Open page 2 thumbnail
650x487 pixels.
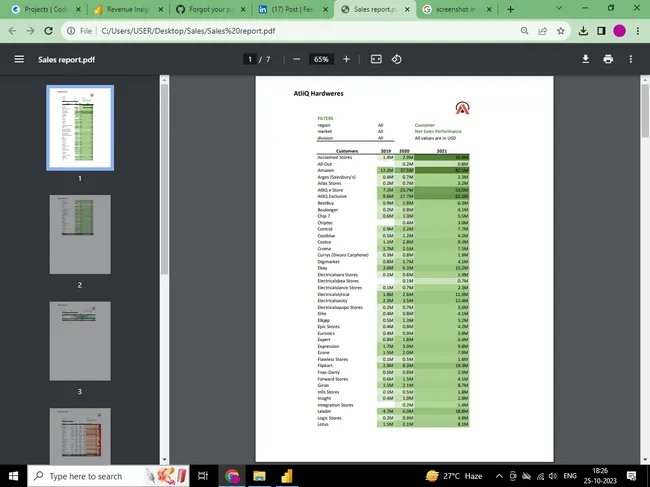point(80,234)
